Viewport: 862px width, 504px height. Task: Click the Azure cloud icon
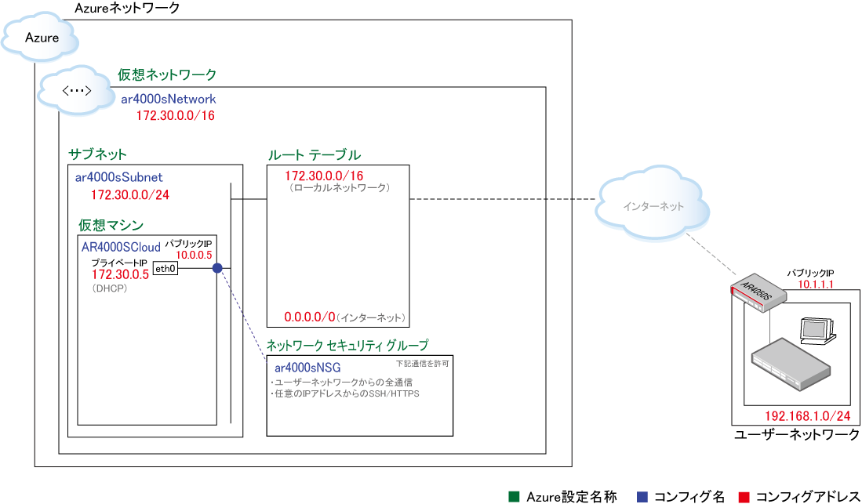[x=40, y=38]
